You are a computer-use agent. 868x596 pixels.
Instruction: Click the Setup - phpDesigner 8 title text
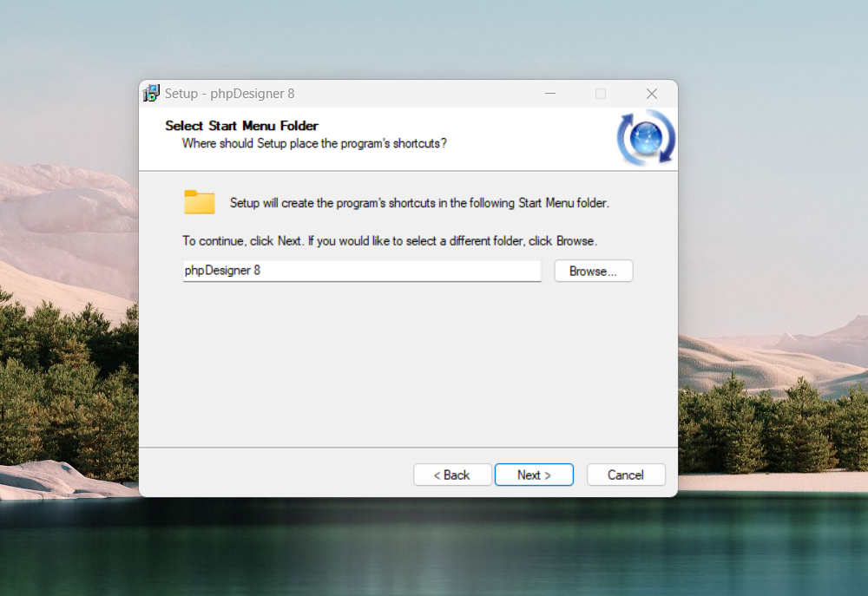pyautogui.click(x=230, y=94)
